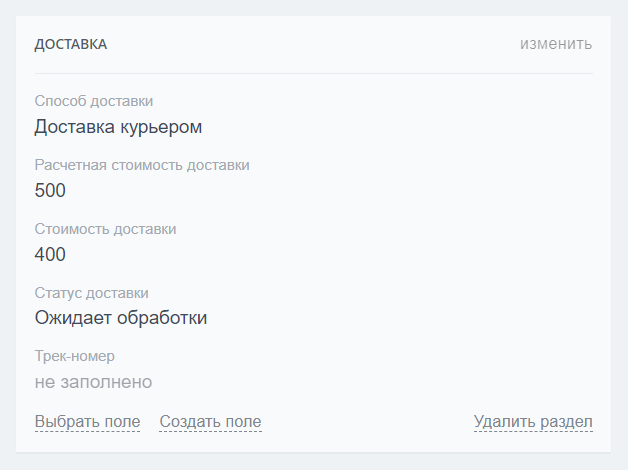Click the delivery cost value 400
The height and width of the screenshot is (470, 628).
[x=50, y=254]
